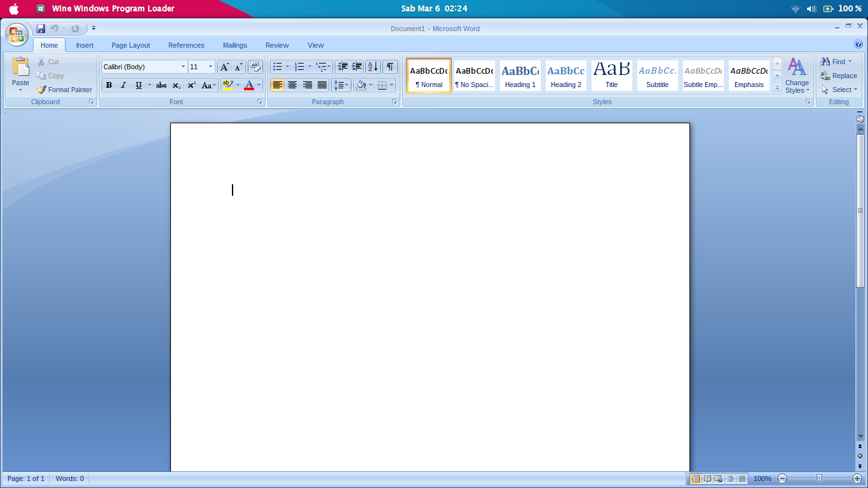
Task: Apply the Subtitle style
Action: point(657,76)
